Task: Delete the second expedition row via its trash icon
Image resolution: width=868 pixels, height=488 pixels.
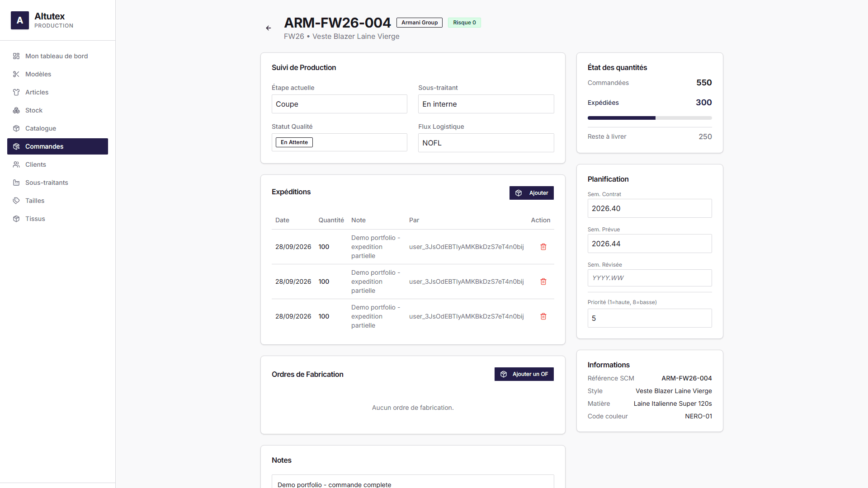Action: tap(543, 282)
